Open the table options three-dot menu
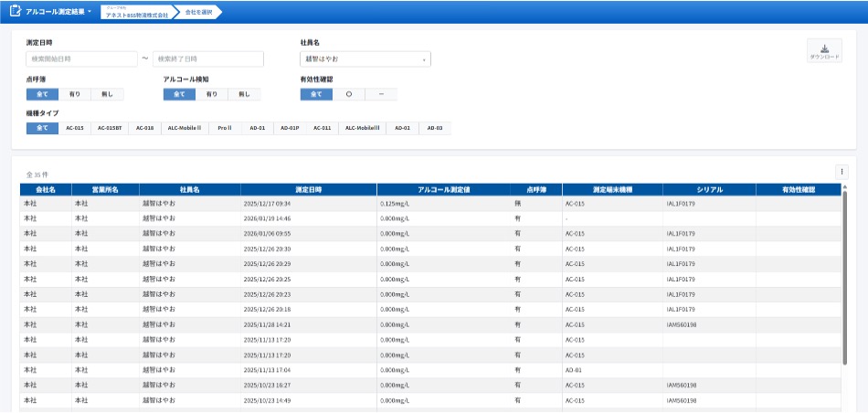 [842, 171]
